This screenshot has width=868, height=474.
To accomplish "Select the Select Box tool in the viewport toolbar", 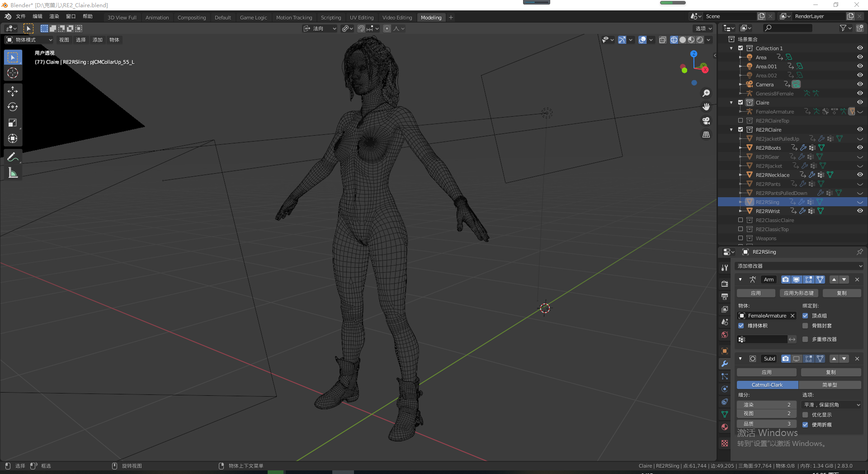I will [x=13, y=57].
